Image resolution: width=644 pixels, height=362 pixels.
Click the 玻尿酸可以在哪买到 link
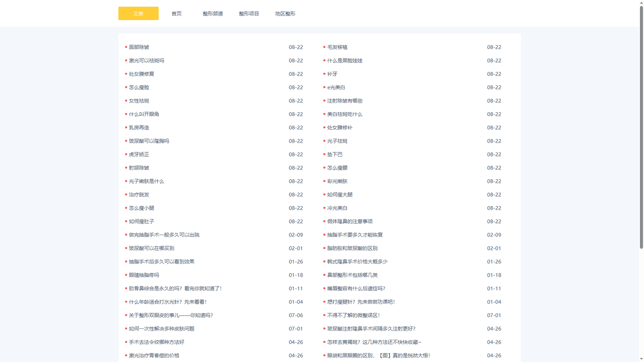point(152,248)
